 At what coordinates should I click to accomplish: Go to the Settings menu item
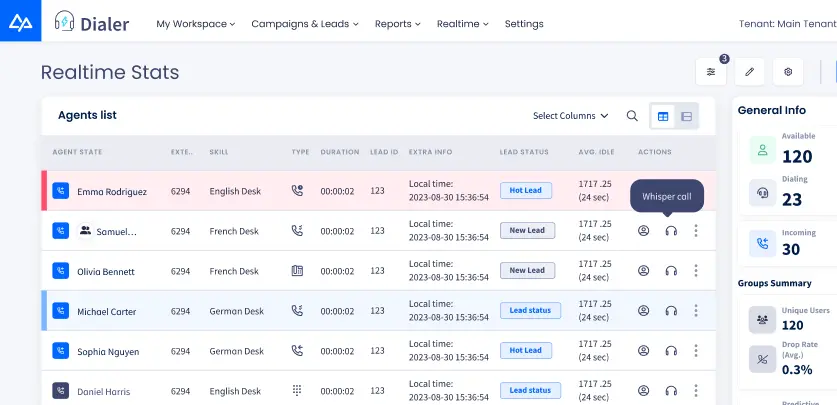pyautogui.click(x=524, y=24)
